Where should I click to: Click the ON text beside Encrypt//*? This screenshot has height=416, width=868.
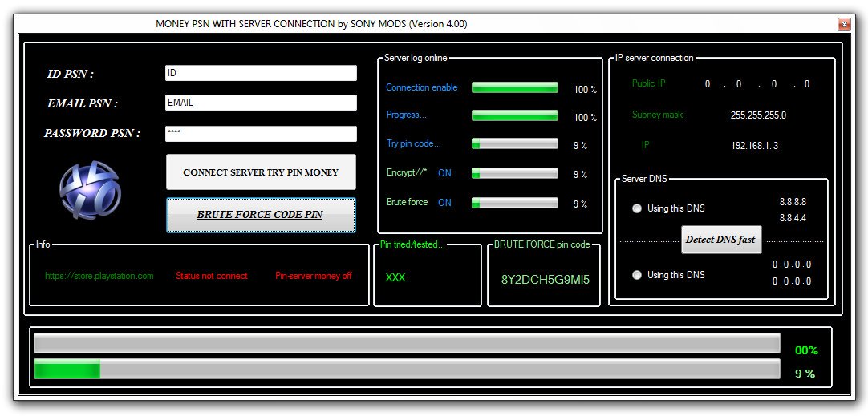444,173
